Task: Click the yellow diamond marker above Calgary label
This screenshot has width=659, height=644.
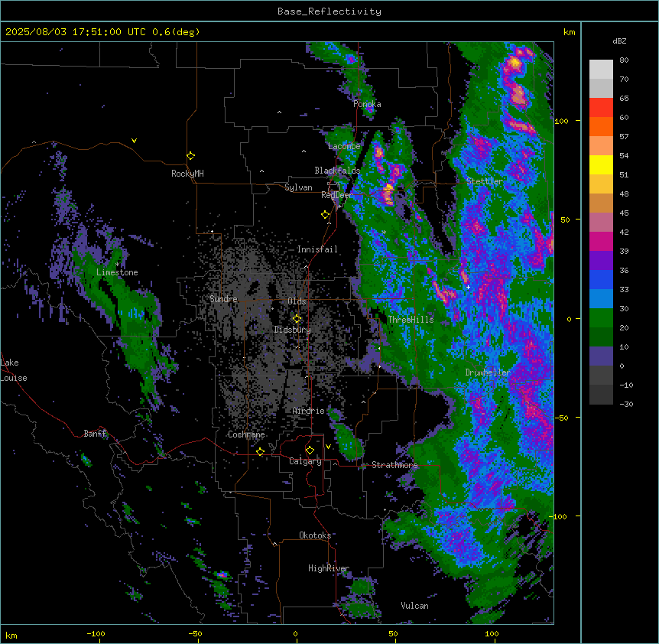Action: 310,450
